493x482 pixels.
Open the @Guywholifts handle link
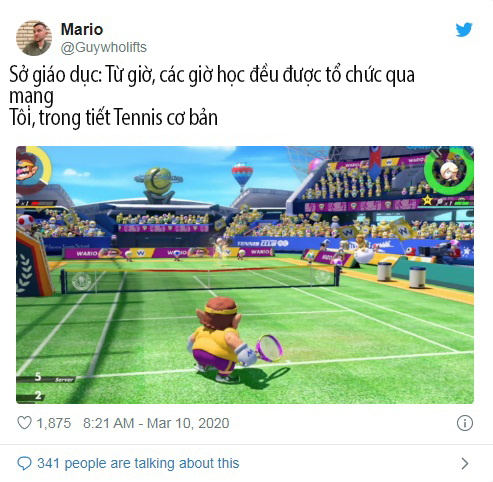click(104, 47)
